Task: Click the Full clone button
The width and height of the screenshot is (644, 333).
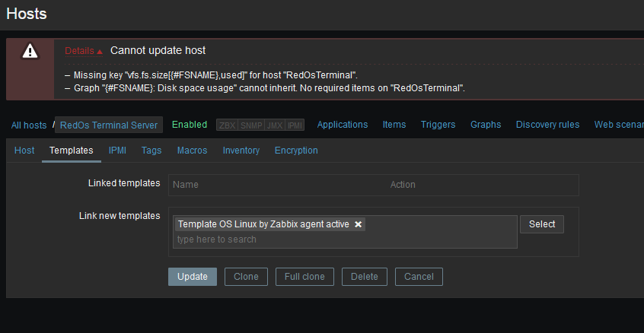Action: point(303,277)
